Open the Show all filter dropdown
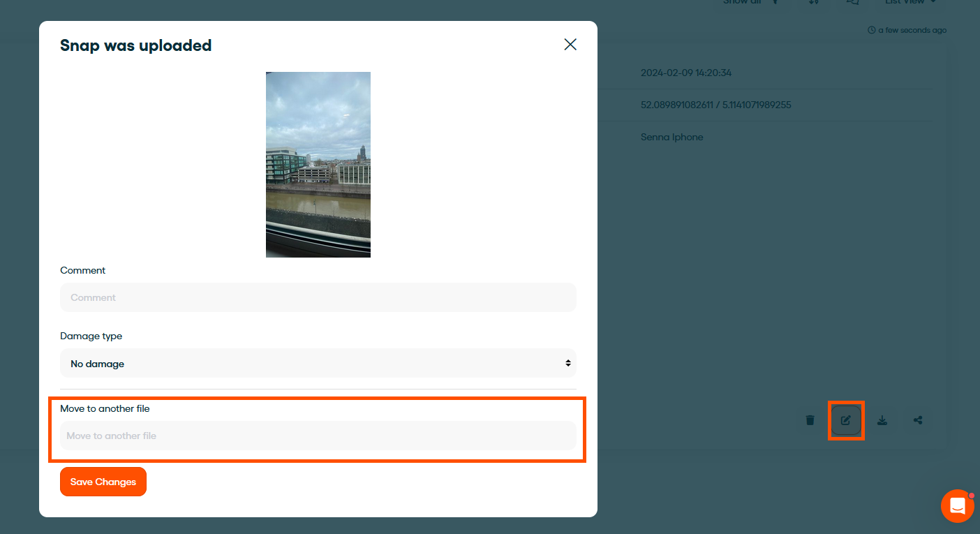The width and height of the screenshot is (980, 534). [750, 2]
